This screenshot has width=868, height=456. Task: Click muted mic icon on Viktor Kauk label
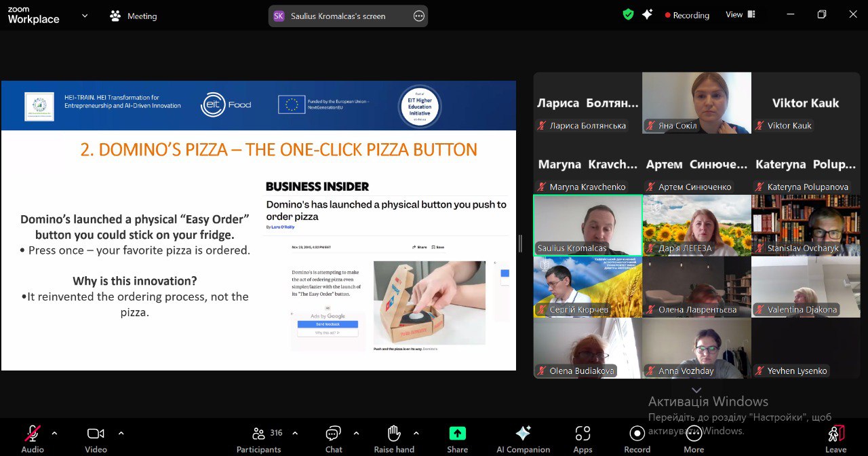[x=759, y=126]
